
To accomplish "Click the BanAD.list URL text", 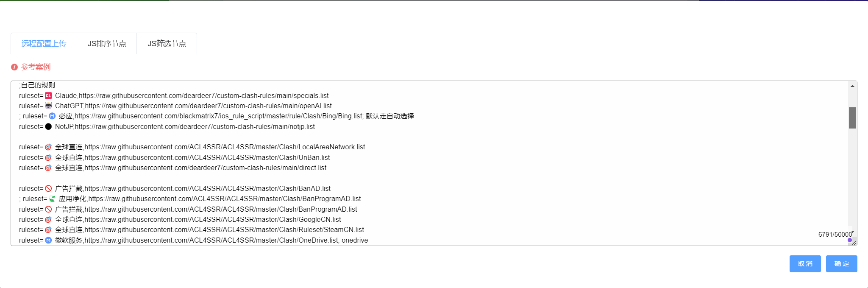I will (208, 189).
